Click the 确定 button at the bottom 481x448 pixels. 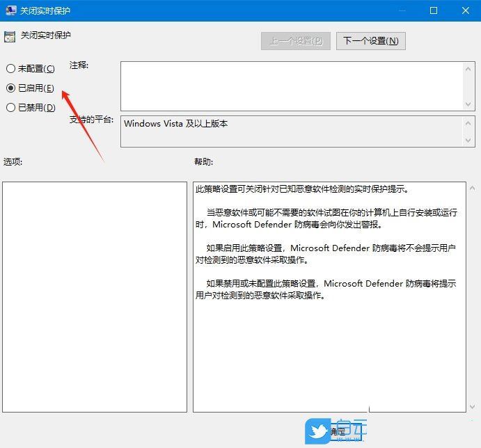338,432
